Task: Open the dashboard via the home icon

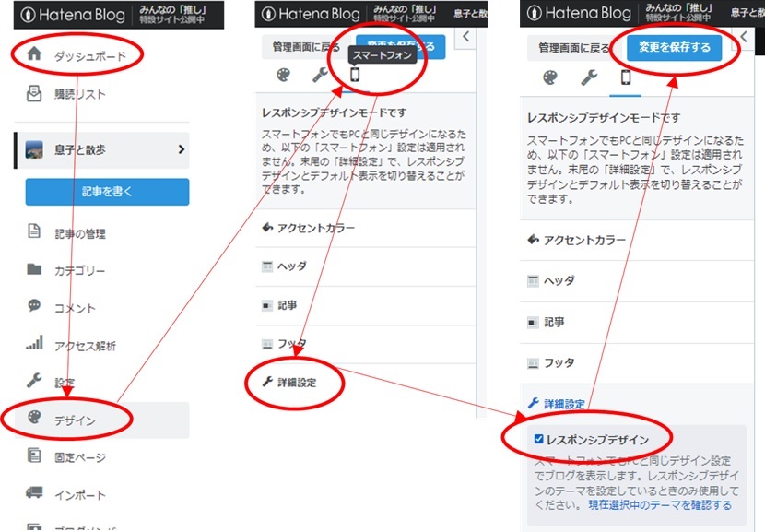Action: coord(34,53)
